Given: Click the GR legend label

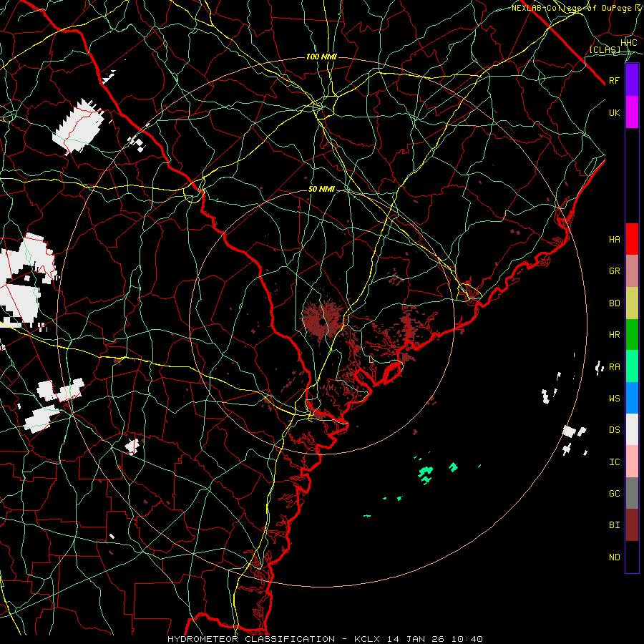Looking at the screenshot, I should click(x=614, y=271).
